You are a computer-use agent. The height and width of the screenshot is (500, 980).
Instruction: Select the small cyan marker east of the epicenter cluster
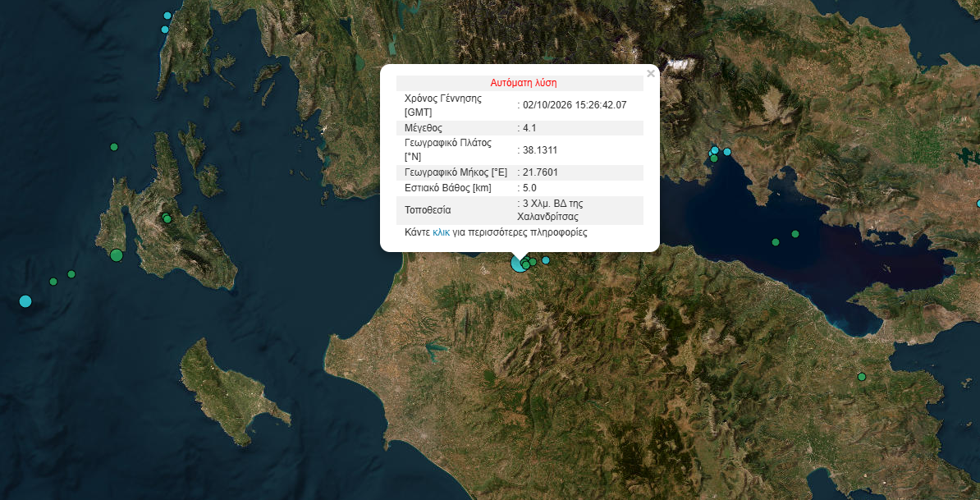[546, 260]
